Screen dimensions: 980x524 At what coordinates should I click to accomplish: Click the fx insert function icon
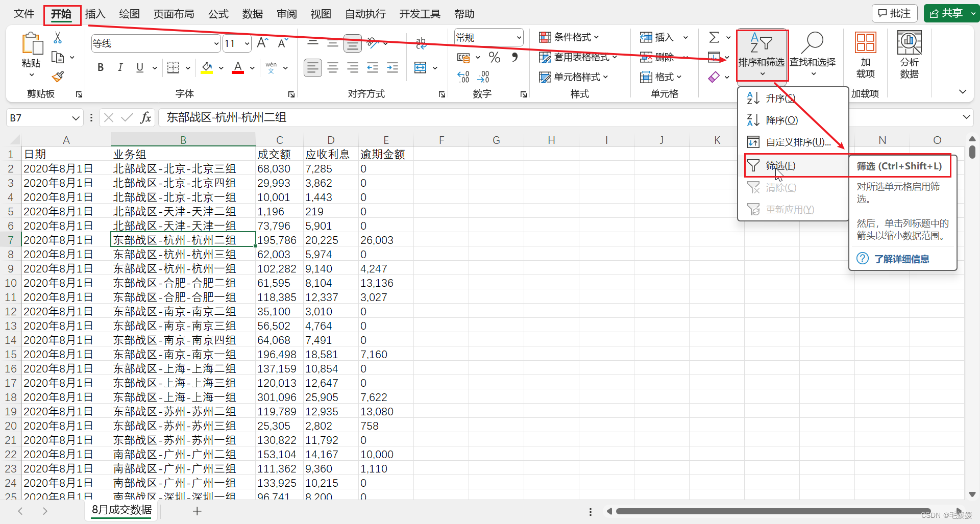tap(145, 118)
